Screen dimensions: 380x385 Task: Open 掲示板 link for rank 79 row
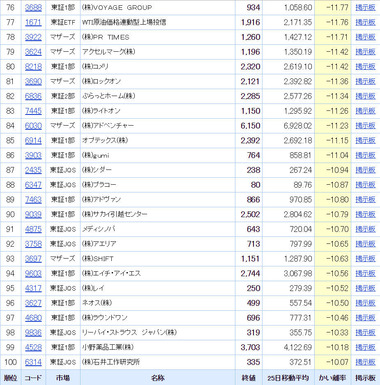pos(365,52)
